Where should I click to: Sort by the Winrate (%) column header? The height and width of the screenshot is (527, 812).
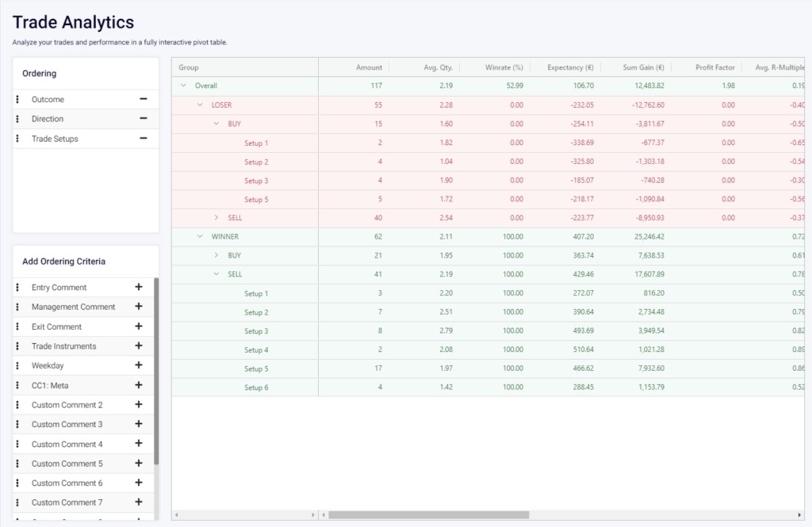pos(504,67)
